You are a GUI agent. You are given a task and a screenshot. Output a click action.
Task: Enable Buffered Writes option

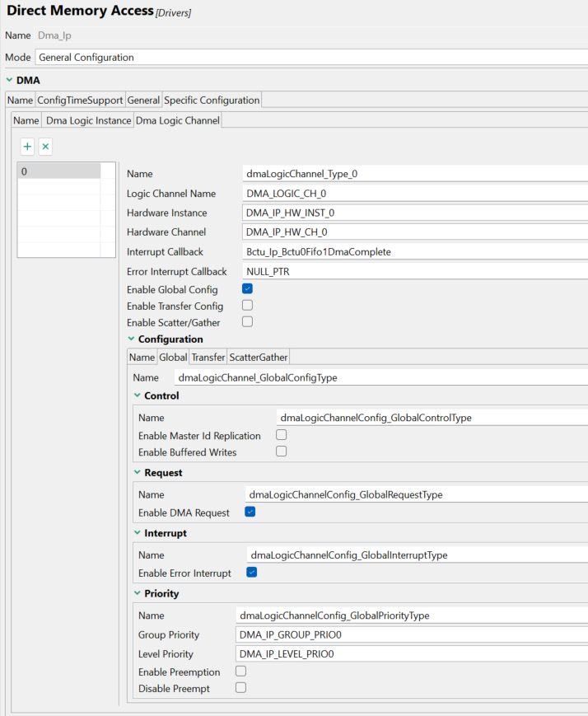(281, 452)
